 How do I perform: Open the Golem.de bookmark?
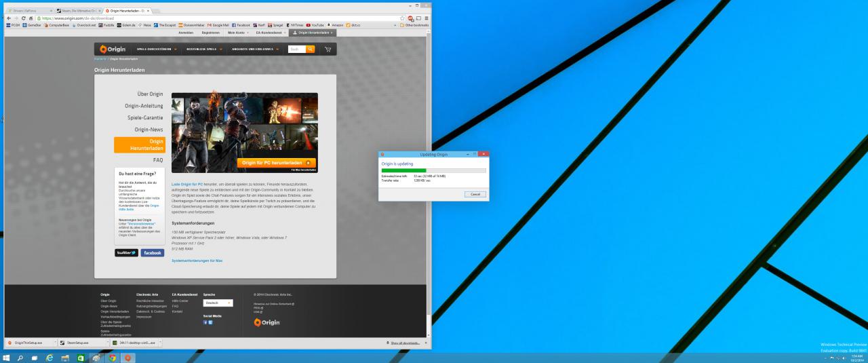125,25
